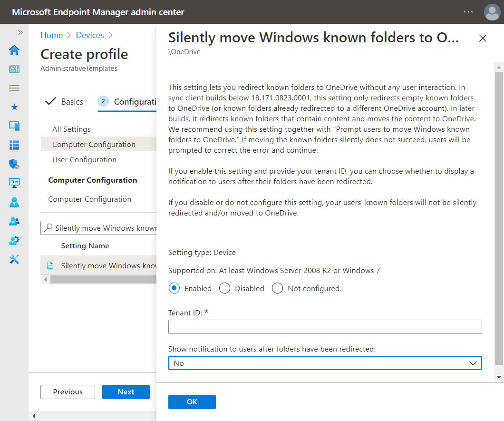Click the step 2 number badge
Screen dimensions: 504x421
point(103,101)
